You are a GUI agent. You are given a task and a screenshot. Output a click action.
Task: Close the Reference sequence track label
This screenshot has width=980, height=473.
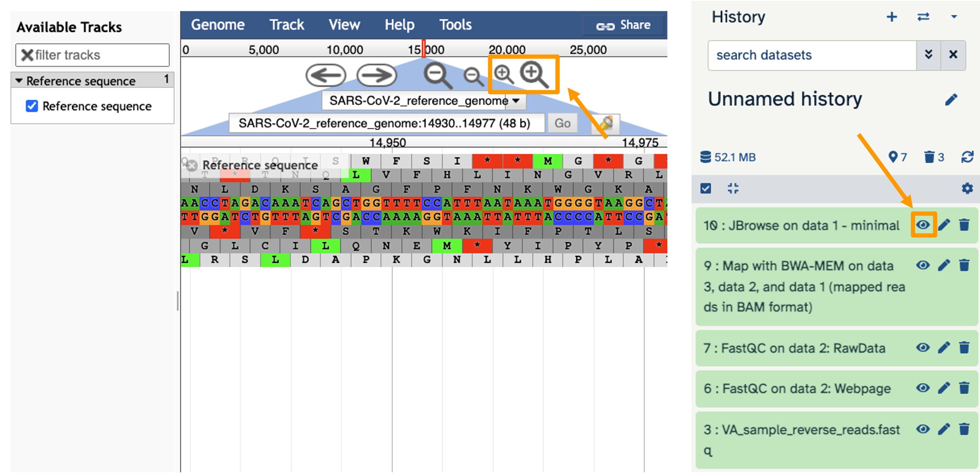192,165
